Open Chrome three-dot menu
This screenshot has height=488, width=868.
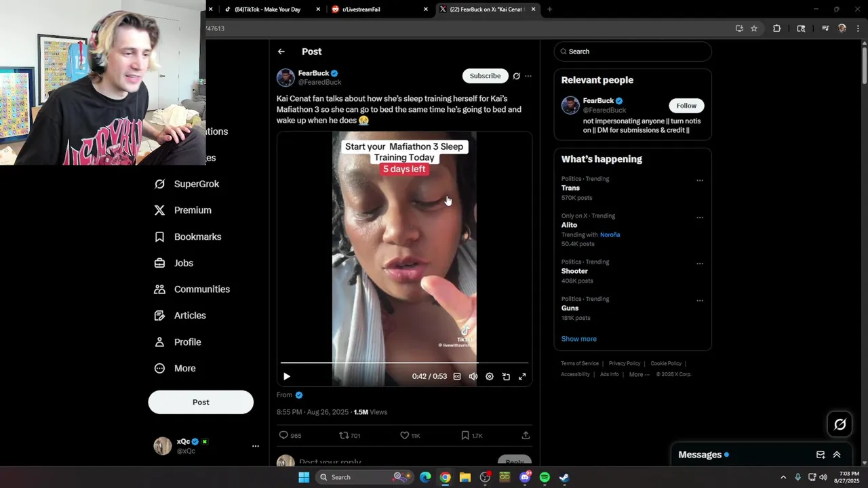point(859,28)
